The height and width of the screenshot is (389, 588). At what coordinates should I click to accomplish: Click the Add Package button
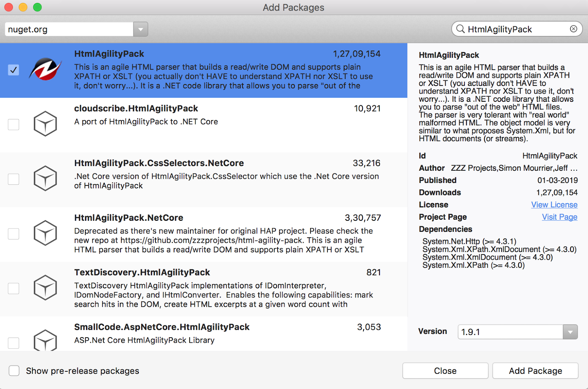coord(535,371)
